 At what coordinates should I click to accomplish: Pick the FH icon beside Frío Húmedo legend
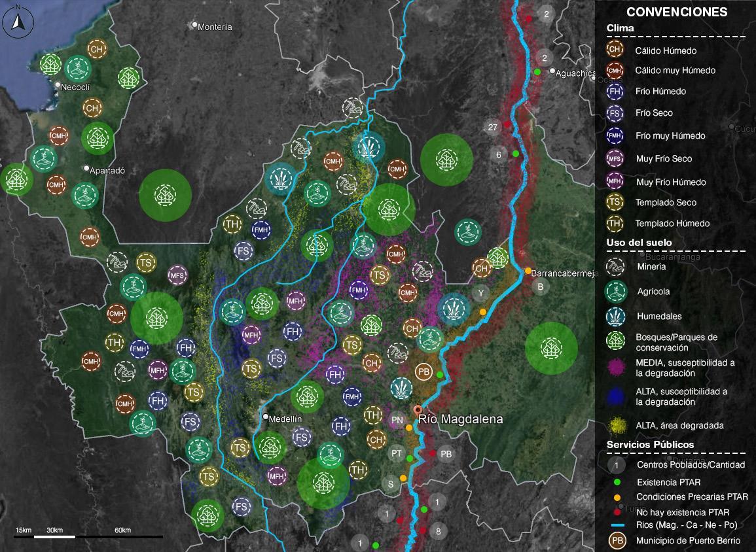[615, 91]
